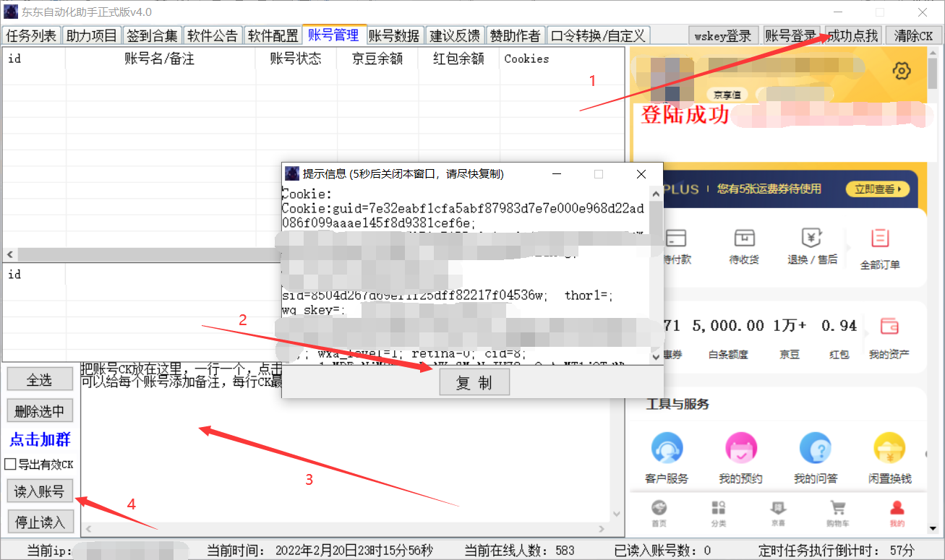Image resolution: width=945 pixels, height=560 pixels.
Task: Click the down arrow of the cookie popup scrollbar
Action: tap(655, 358)
